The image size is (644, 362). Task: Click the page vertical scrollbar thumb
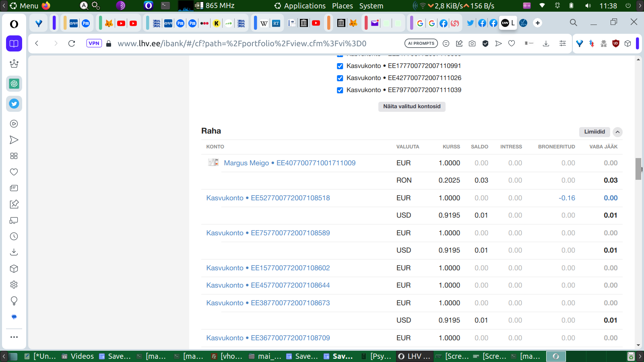pos(638,169)
